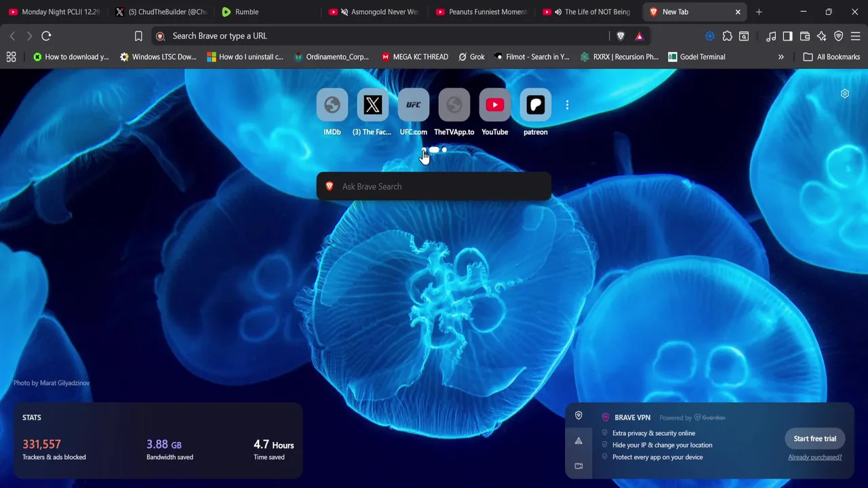Open the hamburger main menu
This screenshot has height=488, width=868.
tap(855, 36)
